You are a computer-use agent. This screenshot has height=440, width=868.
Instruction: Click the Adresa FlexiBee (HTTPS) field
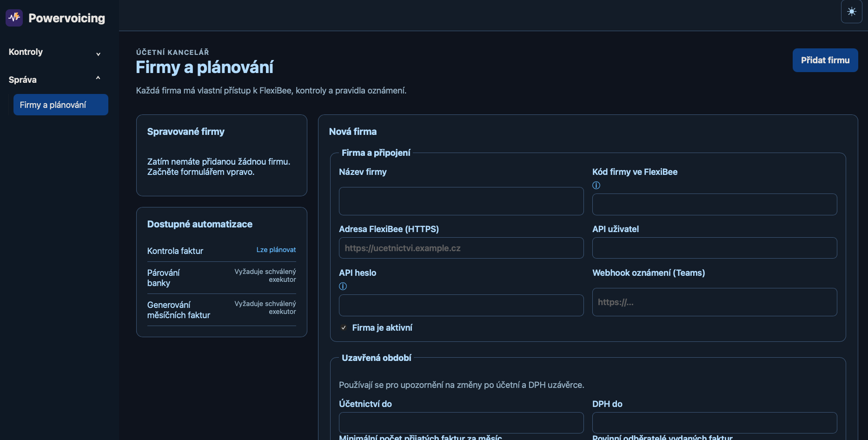461,248
